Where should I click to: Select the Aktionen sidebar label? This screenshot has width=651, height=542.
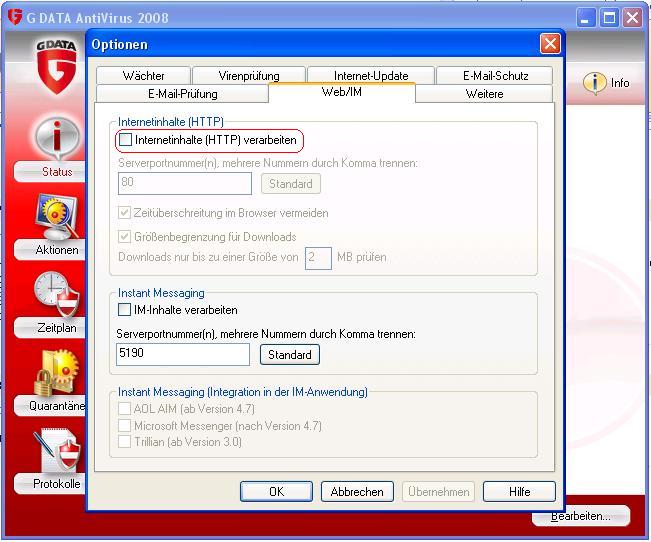click(x=57, y=250)
